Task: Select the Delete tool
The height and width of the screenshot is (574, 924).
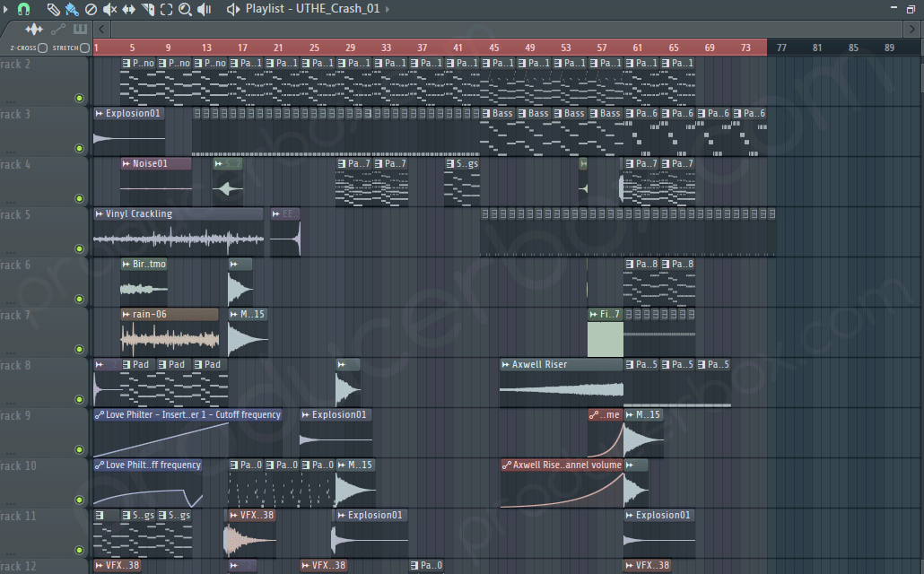Action: [x=90, y=10]
